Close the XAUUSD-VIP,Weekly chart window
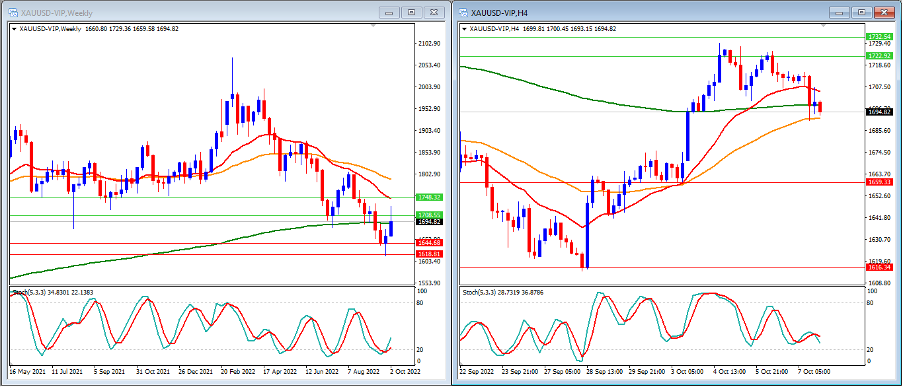This screenshot has height=388, width=904. [x=435, y=12]
